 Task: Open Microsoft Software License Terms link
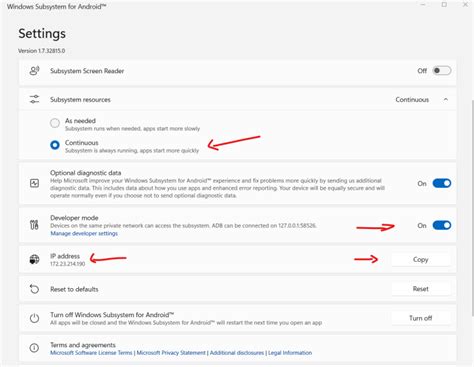point(91,353)
